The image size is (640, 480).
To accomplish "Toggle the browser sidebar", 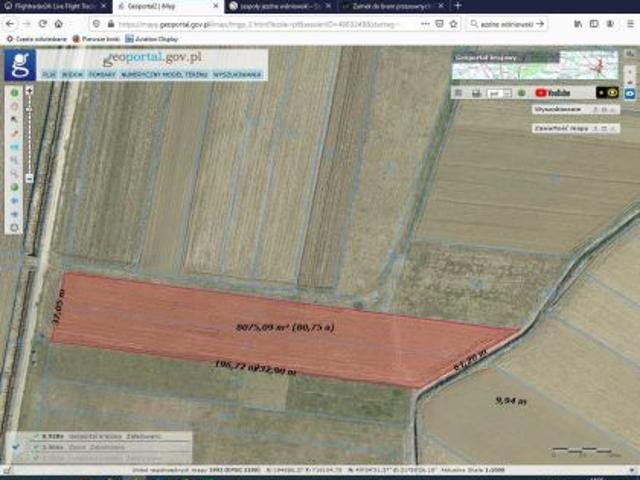I will point(594,24).
